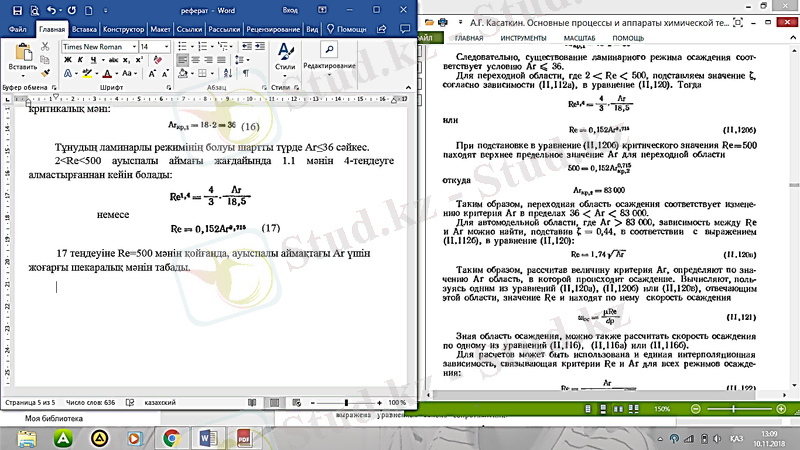This screenshot has height=450, width=800.
Task: Click the Undo arrow in Quick Access Toolbar
Action: point(52,10)
